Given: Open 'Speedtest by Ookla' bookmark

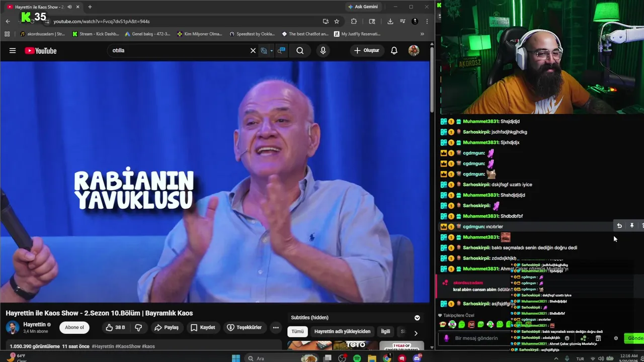Looking at the screenshot, I should coord(252,34).
